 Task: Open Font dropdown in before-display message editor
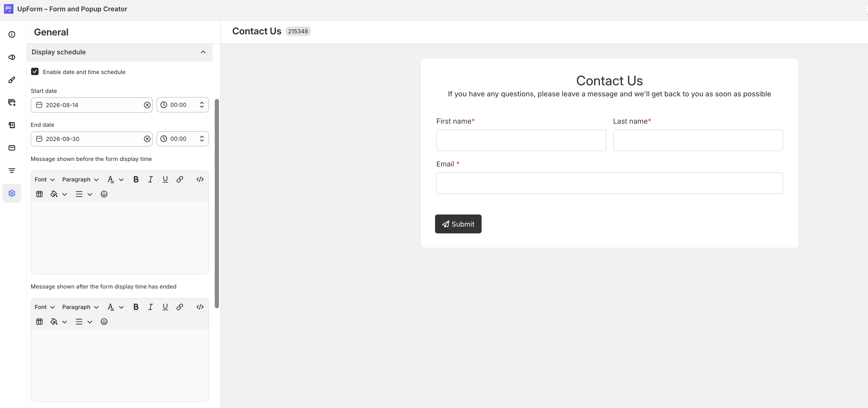pyautogui.click(x=44, y=179)
